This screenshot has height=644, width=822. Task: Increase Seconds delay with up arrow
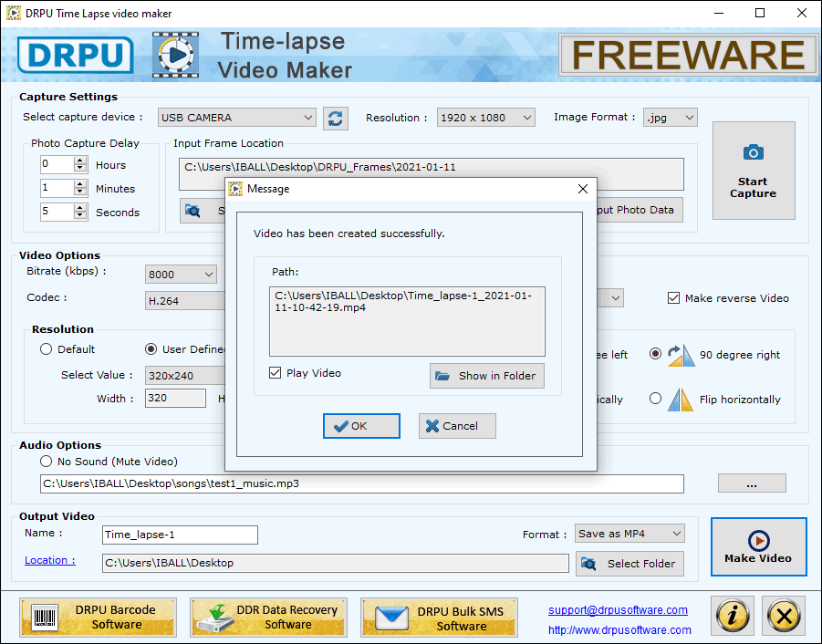click(80, 208)
